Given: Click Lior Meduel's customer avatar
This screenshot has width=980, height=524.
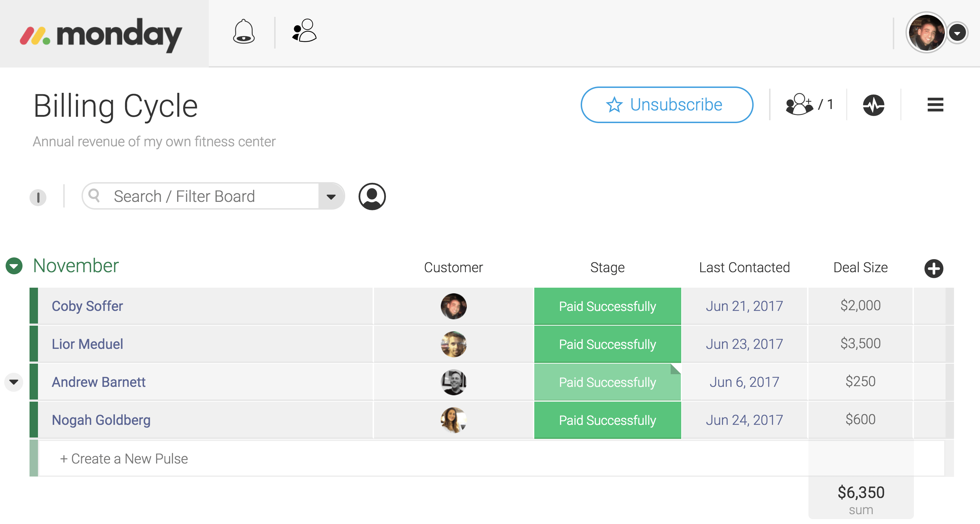Looking at the screenshot, I should [x=453, y=344].
